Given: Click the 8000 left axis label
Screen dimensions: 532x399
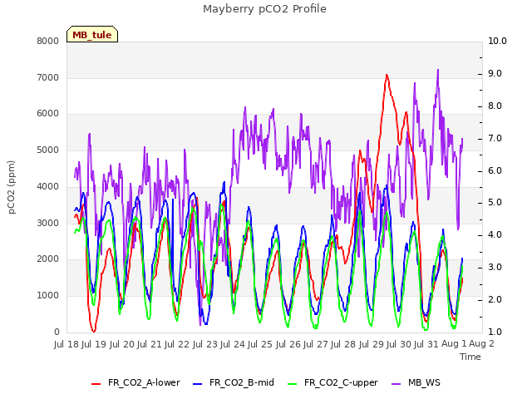Looking at the screenshot, I should [x=48, y=41].
